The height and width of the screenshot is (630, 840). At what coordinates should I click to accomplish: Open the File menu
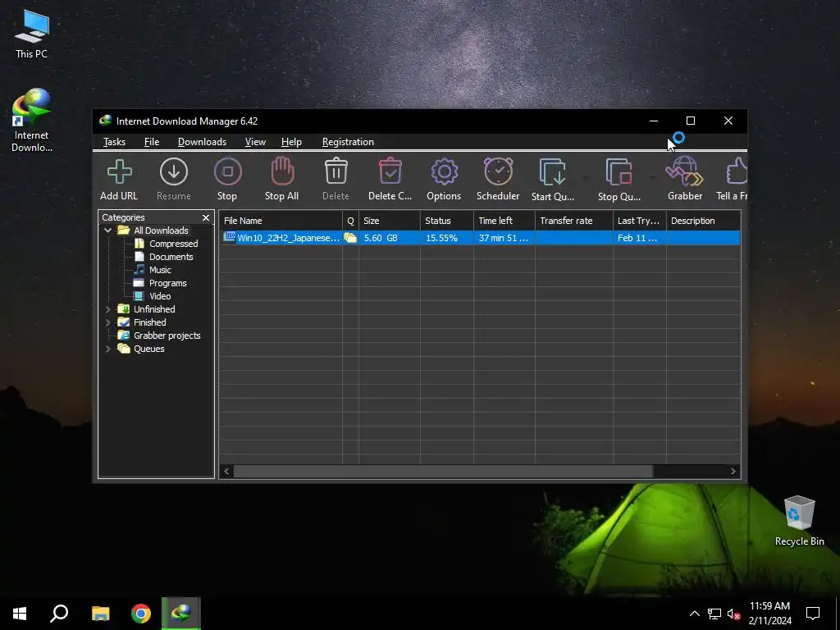coord(152,142)
